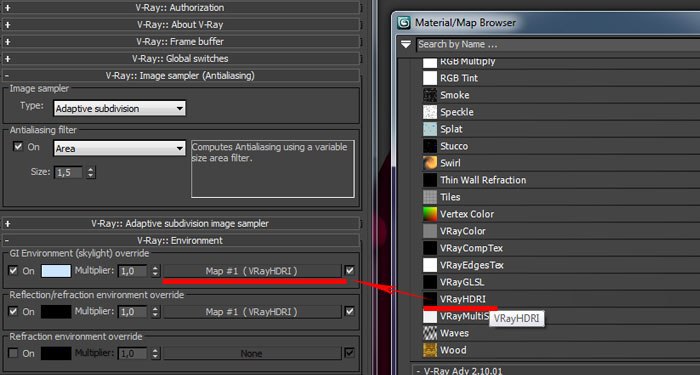700x375 pixels.
Task: Click Reflection environment Map #1 VRayHDRI button
Action: [252, 312]
